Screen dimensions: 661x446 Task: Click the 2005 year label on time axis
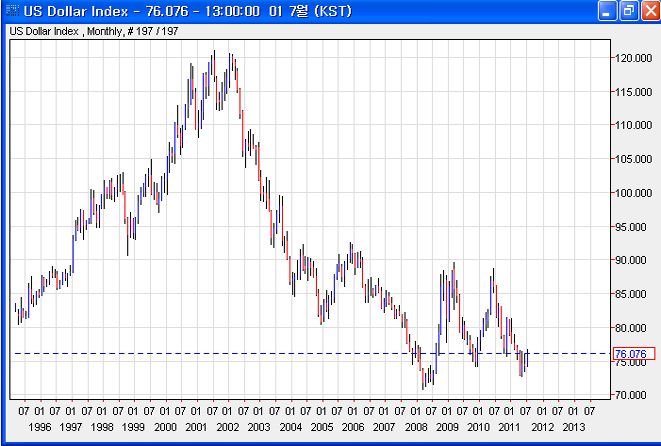tap(322, 427)
